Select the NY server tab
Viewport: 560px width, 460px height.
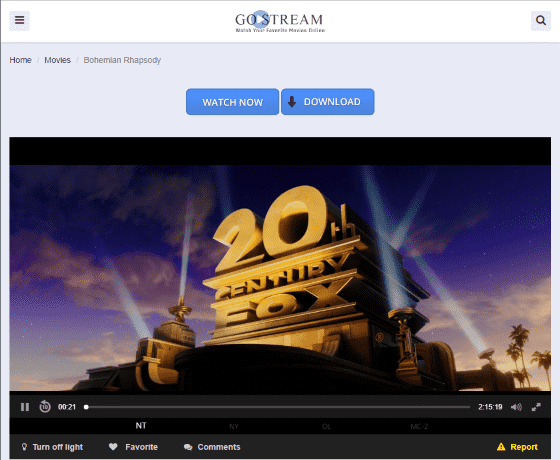tap(234, 426)
